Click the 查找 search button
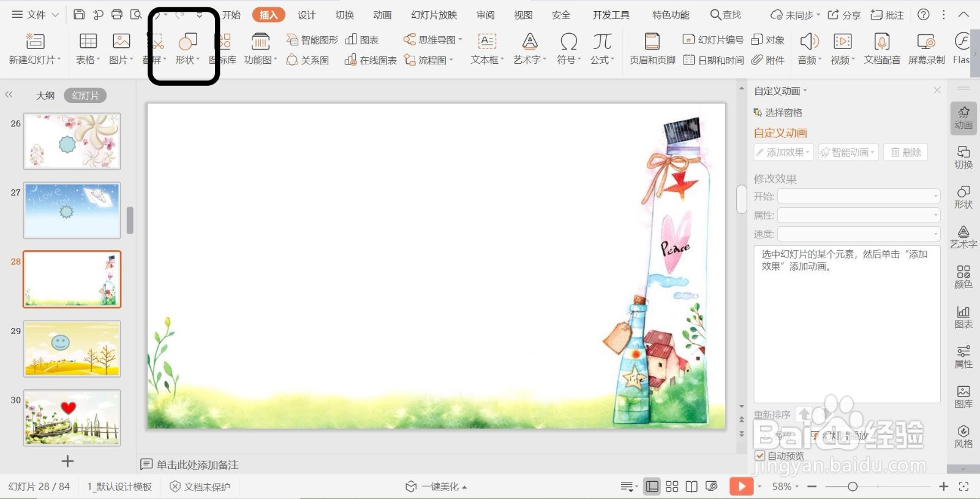Image resolution: width=980 pixels, height=499 pixels. tap(726, 15)
